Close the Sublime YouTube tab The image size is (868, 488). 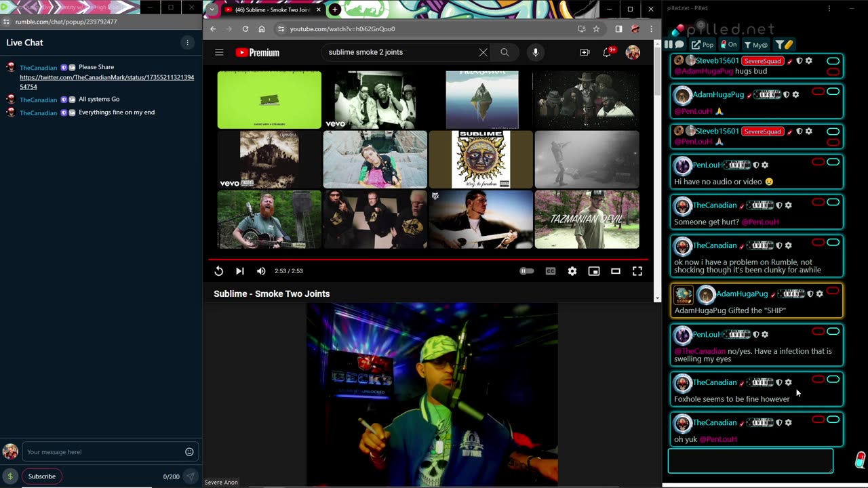319,9
